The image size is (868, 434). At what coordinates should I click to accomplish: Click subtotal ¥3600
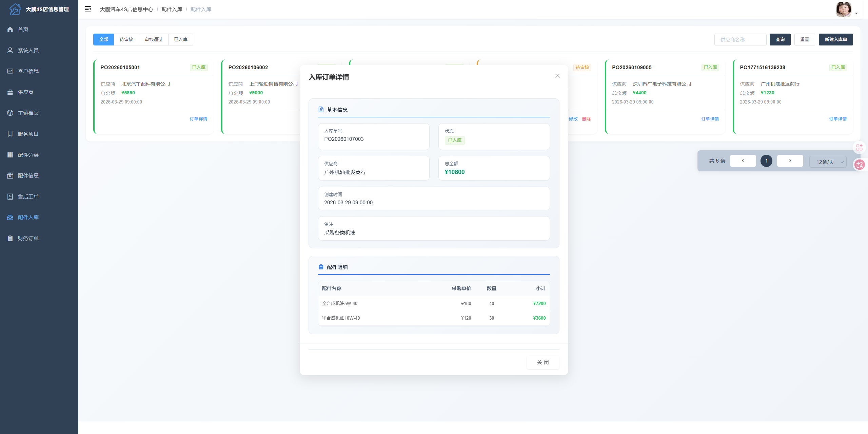click(539, 318)
